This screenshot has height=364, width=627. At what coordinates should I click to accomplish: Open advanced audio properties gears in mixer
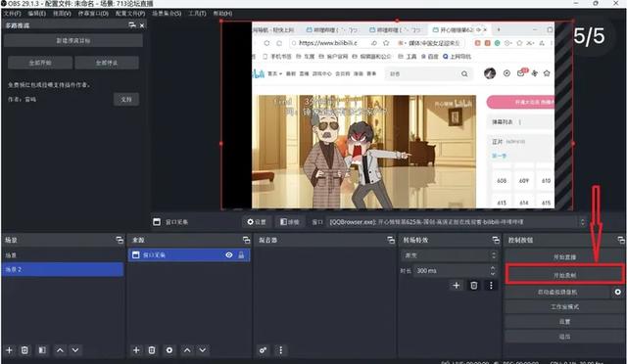tap(263, 350)
